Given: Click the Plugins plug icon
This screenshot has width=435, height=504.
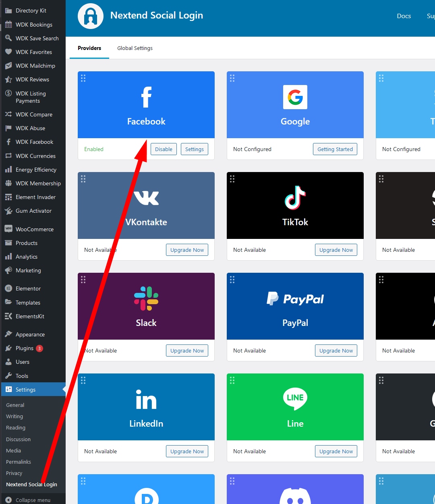Looking at the screenshot, I should (x=8, y=348).
